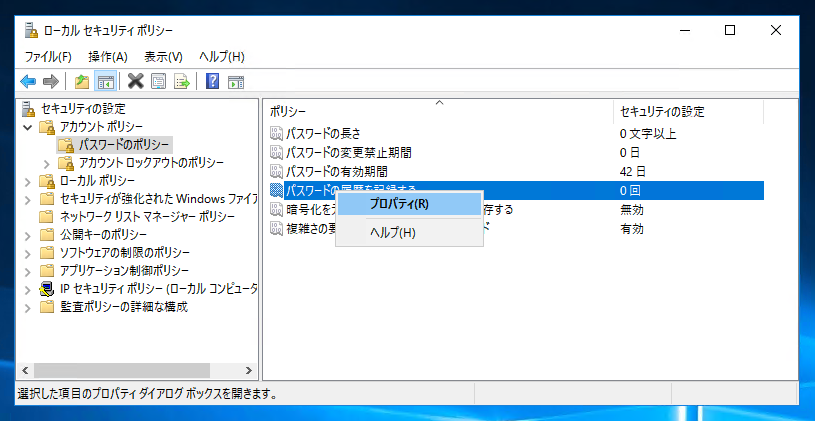The width and height of the screenshot is (815, 421).
Task: Click the icon of the 暗号化 policy row
Action: point(276,209)
